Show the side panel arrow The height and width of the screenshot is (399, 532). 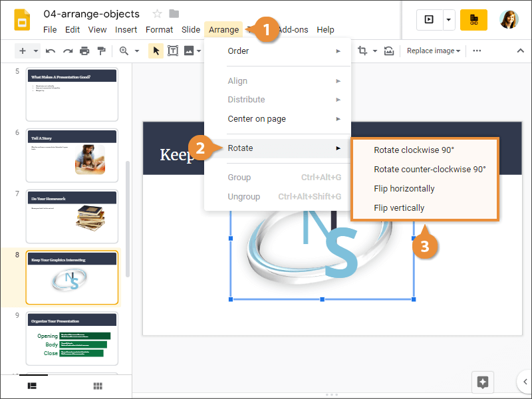525,382
